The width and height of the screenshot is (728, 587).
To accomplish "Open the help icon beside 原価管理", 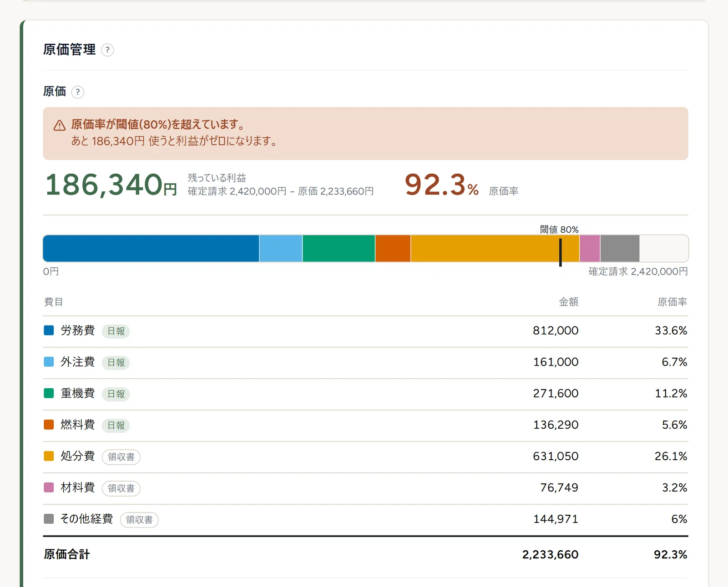I will pyautogui.click(x=107, y=50).
